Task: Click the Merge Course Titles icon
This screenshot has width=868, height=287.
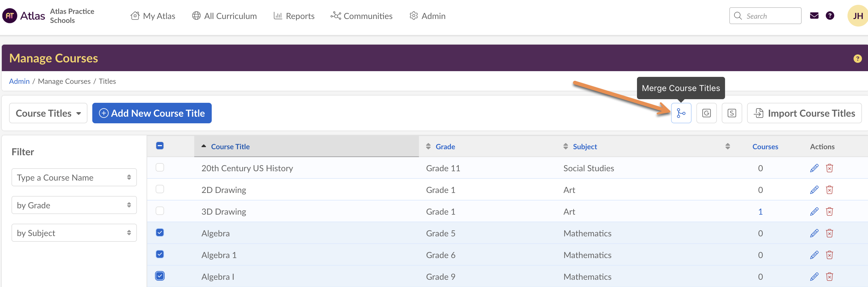Action: (x=681, y=113)
